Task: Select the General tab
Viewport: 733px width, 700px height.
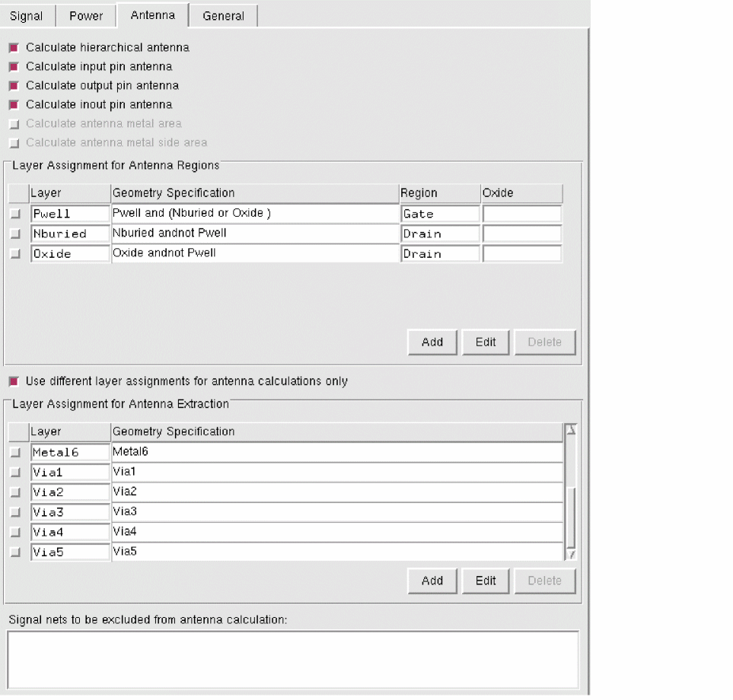Action: pos(223,15)
